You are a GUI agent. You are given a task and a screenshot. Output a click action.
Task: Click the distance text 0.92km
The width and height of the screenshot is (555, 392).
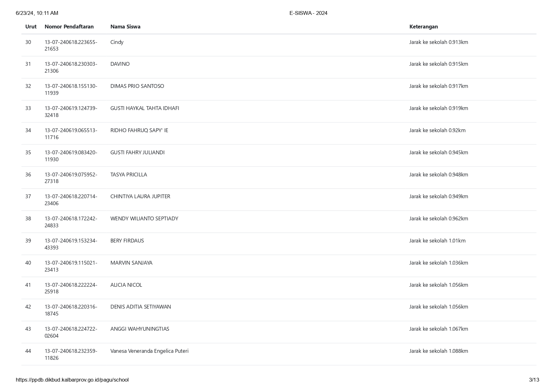coord(437,130)
